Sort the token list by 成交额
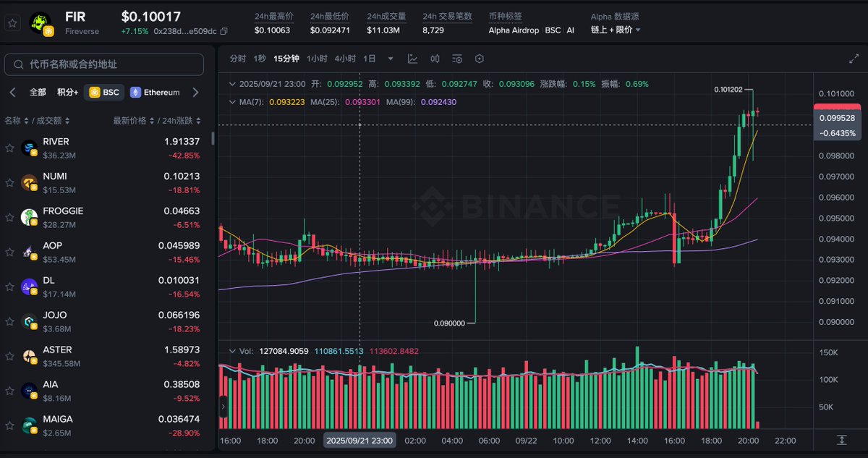Image resolution: width=868 pixels, height=458 pixels. pyautogui.click(x=53, y=120)
